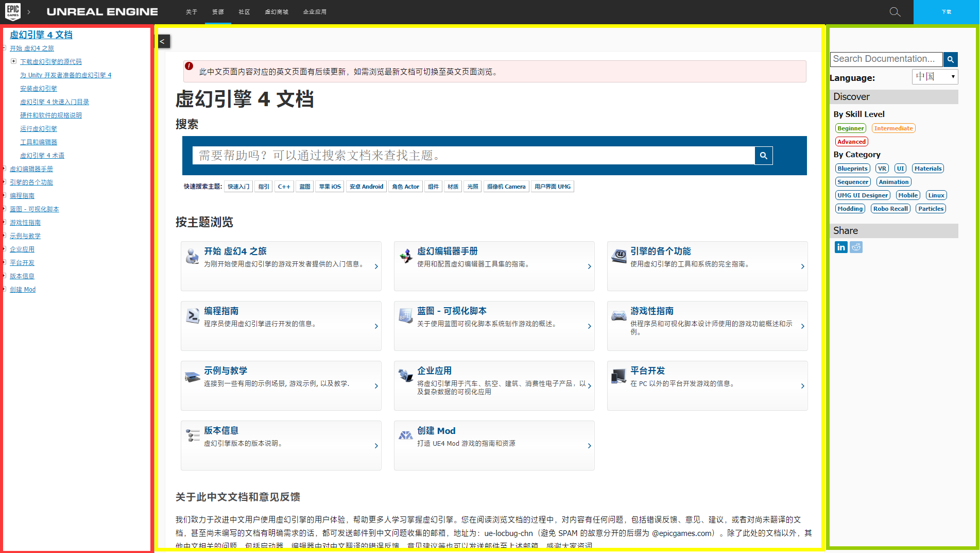Open the 安装虚幻引擎 link in the sidebar
The image size is (980, 553).
(39, 89)
